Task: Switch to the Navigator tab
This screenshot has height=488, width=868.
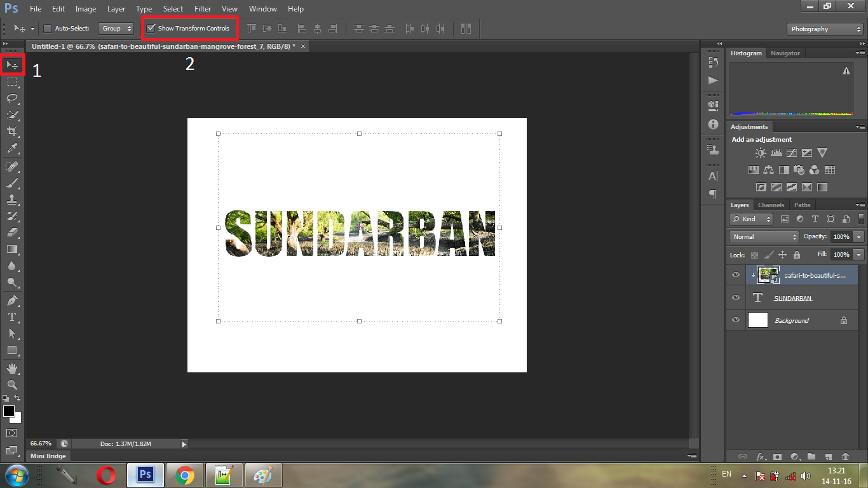Action: point(785,53)
